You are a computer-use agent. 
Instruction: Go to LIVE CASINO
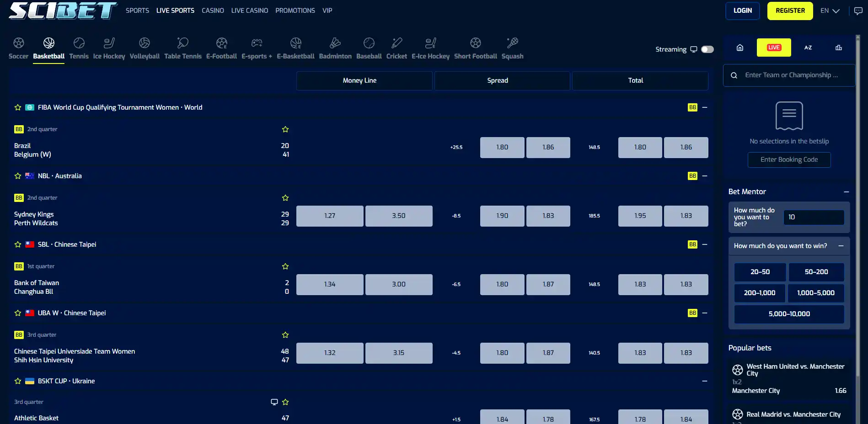pyautogui.click(x=250, y=11)
